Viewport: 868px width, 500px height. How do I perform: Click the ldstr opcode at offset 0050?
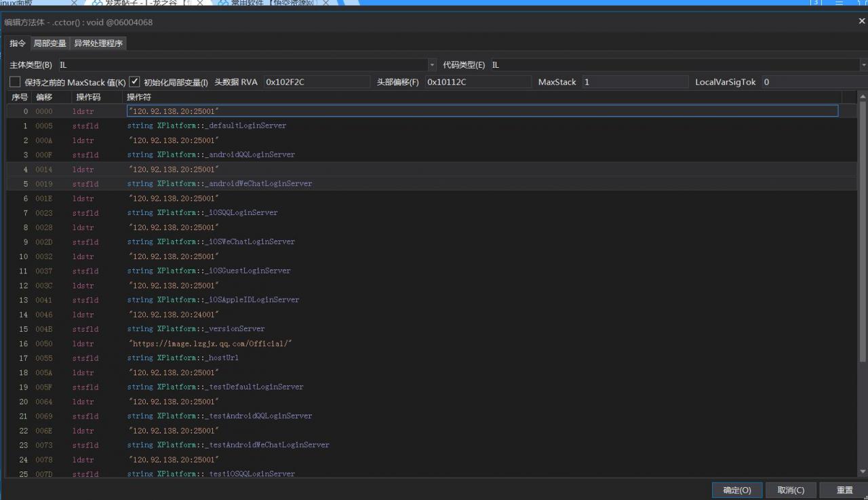83,344
